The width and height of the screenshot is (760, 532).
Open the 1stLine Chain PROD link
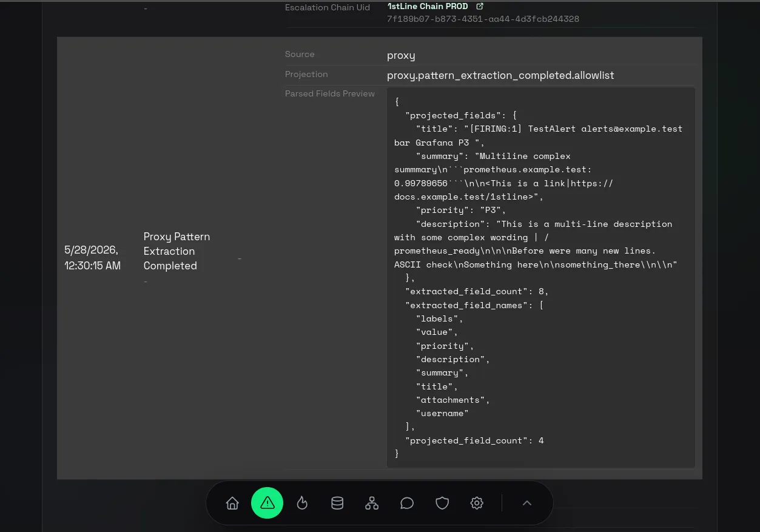coord(428,6)
